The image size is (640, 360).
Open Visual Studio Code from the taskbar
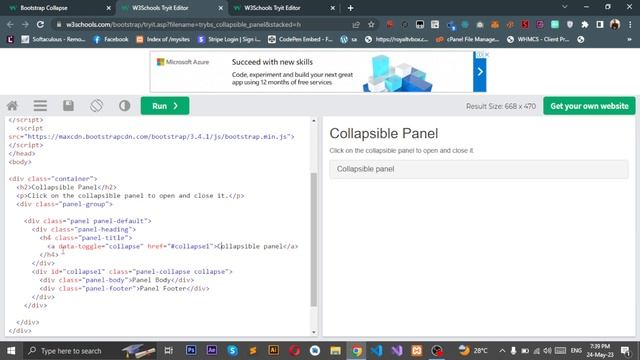[x=377, y=351]
